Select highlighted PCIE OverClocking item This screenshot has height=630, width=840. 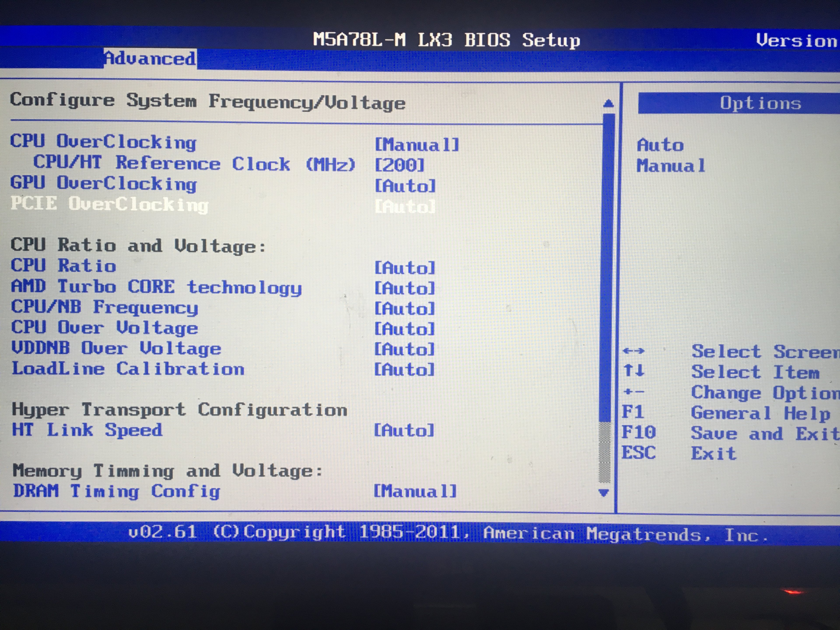(x=109, y=204)
